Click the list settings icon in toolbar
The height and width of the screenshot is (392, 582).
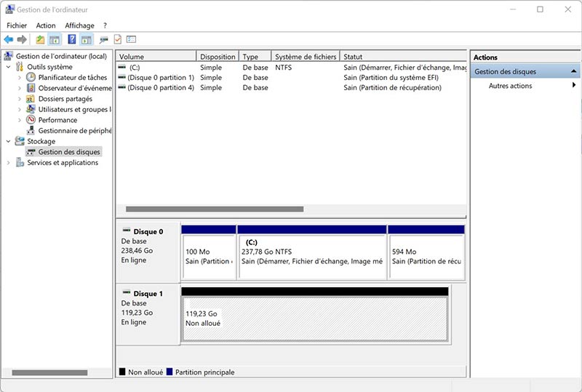click(x=132, y=39)
